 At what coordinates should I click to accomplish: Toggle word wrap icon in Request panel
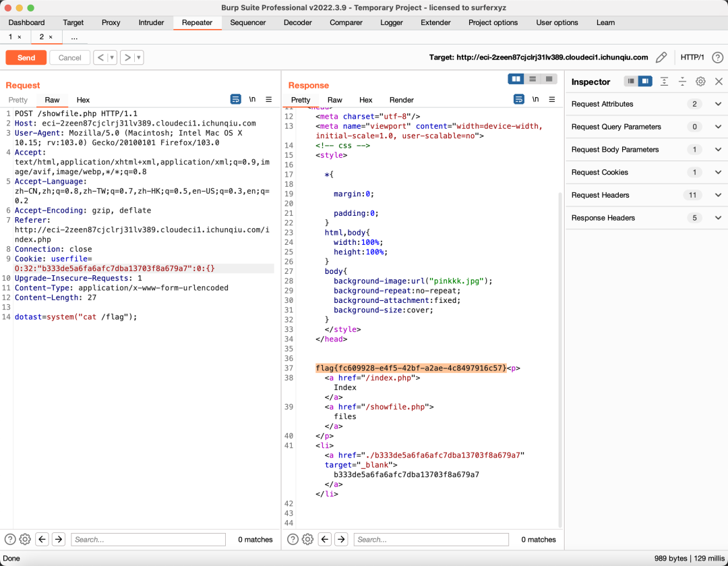(x=235, y=99)
